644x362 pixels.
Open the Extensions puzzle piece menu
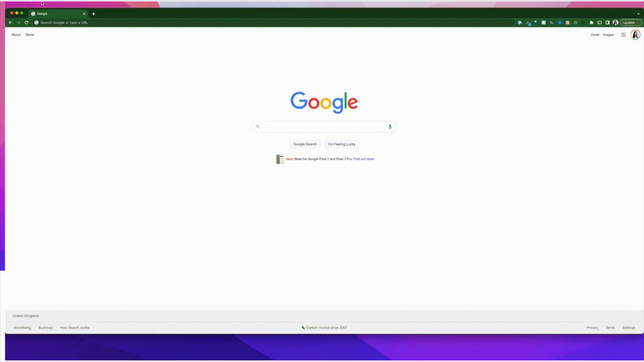point(591,23)
